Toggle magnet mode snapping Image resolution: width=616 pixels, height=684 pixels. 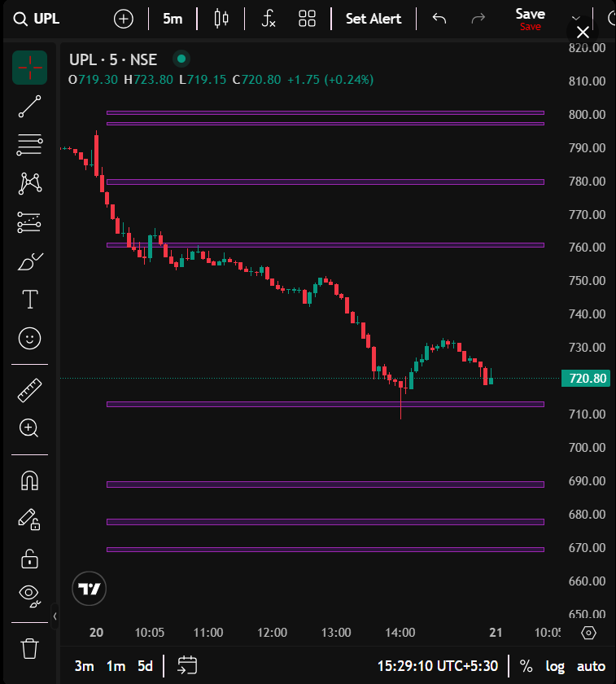tap(29, 480)
